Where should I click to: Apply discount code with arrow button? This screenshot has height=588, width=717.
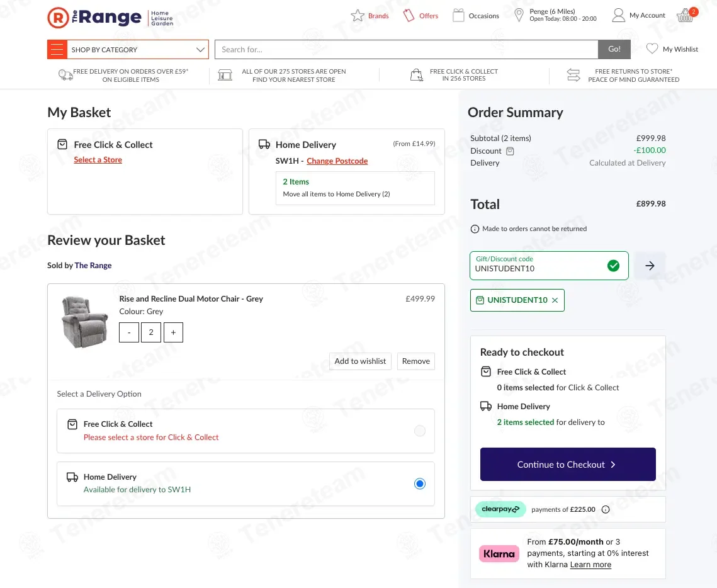click(x=650, y=266)
